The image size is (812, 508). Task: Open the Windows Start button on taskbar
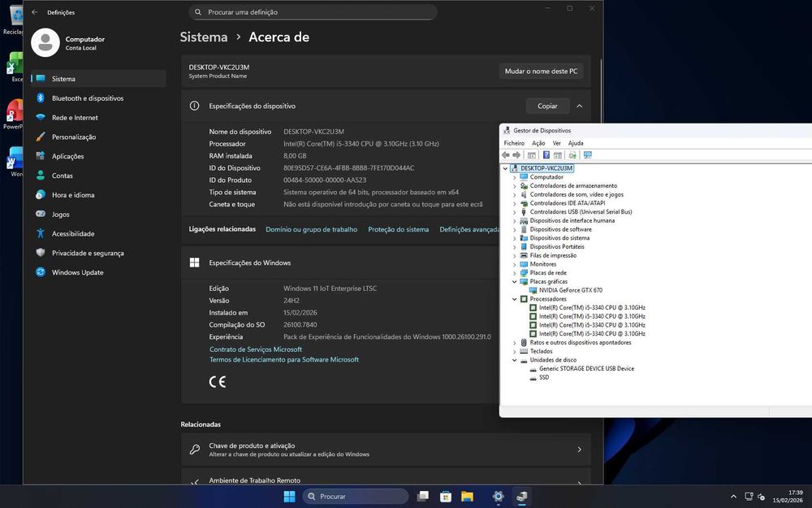[290, 496]
